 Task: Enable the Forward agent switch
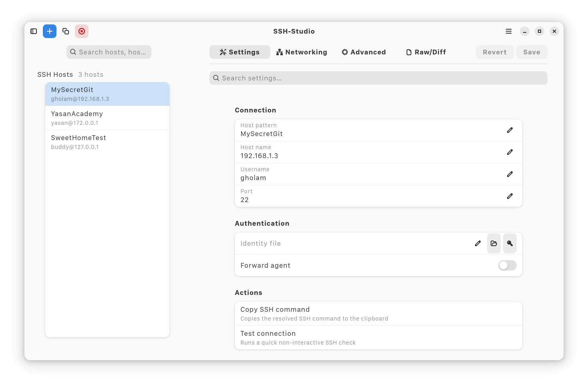[x=507, y=265]
